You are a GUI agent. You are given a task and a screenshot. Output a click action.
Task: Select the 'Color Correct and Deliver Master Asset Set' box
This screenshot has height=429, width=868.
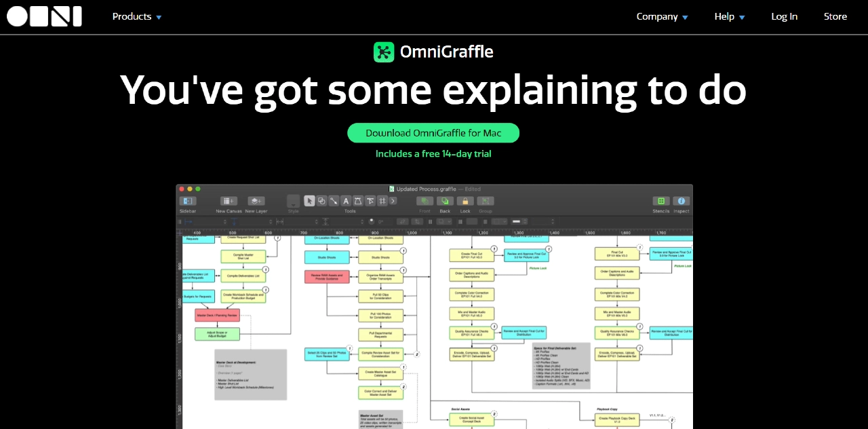[380, 393]
